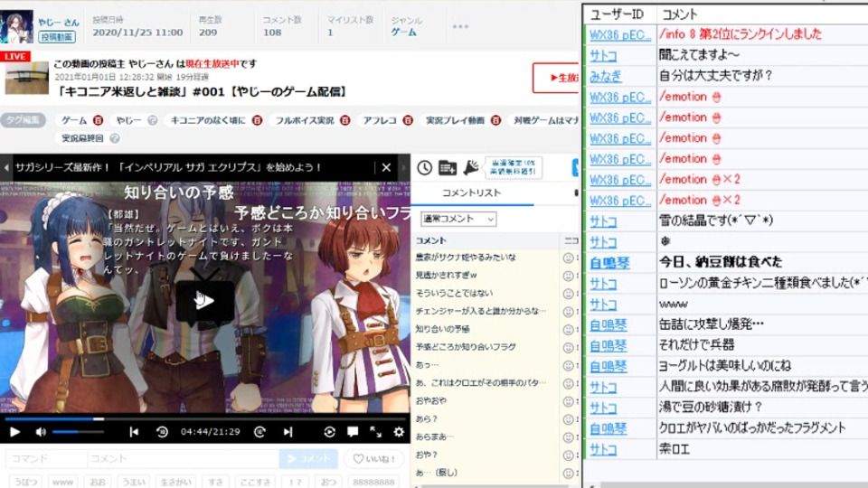Select comment 今日、納豆餅は食べた in viewer
868x488 pixels.
721,262
